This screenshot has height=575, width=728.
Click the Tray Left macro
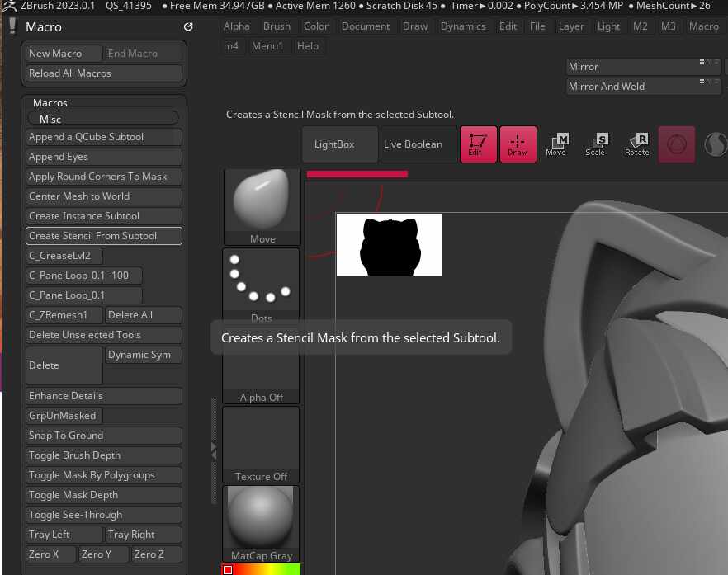[x=64, y=535]
